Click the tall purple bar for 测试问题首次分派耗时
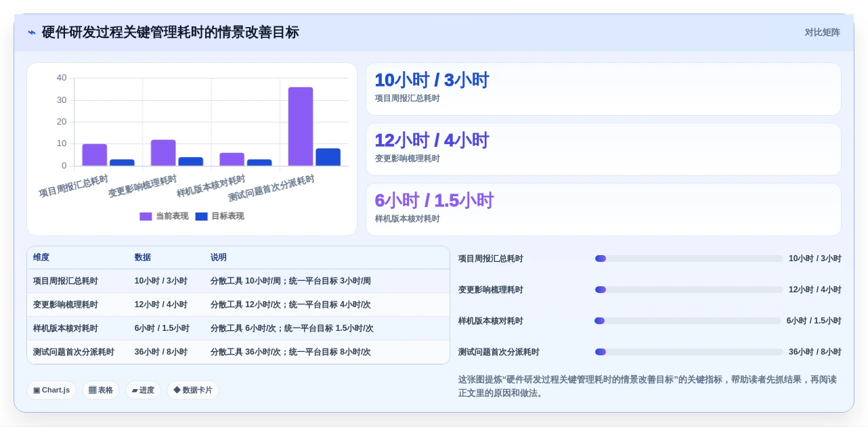This screenshot has height=427, width=868. pos(301,127)
